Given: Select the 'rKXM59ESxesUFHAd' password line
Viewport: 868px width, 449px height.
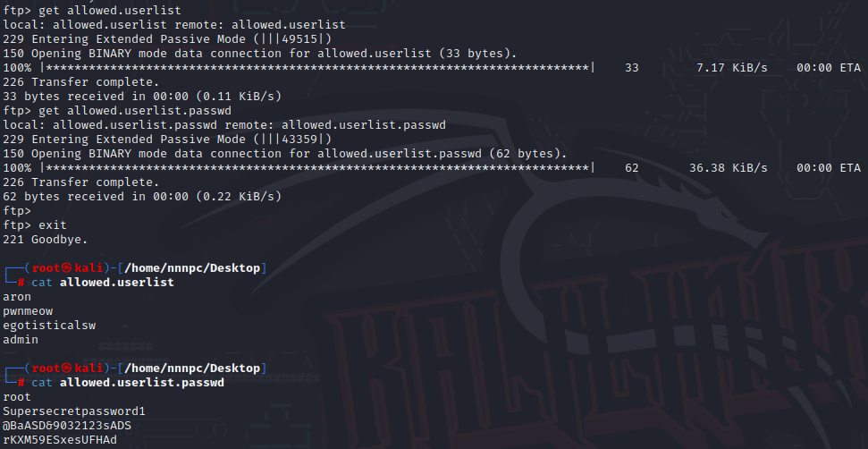Looking at the screenshot, I should tap(60, 439).
